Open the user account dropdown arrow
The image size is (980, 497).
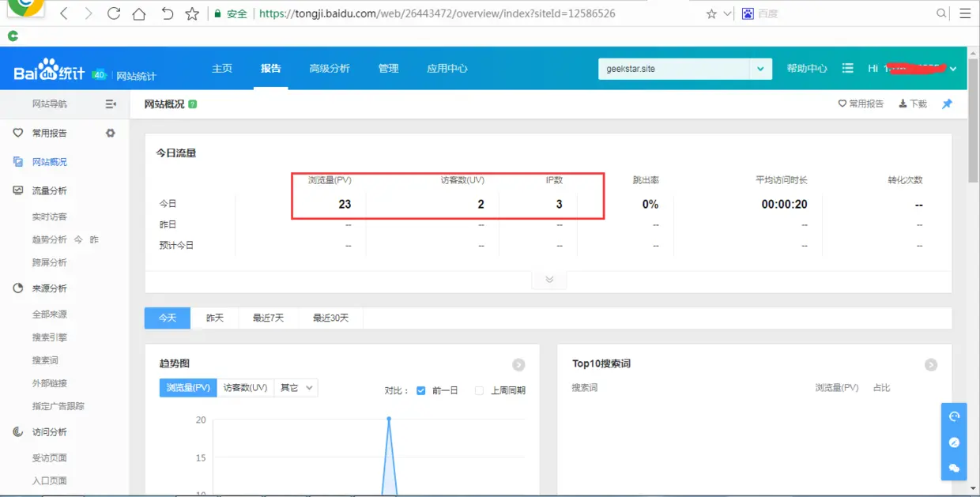coord(953,70)
